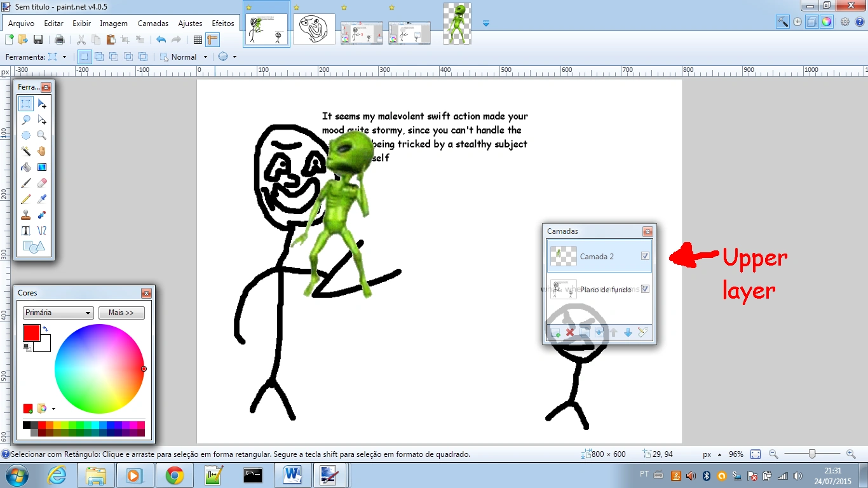Switch to the troll face image thumbnail
The image size is (868, 488).
pos(314,30)
